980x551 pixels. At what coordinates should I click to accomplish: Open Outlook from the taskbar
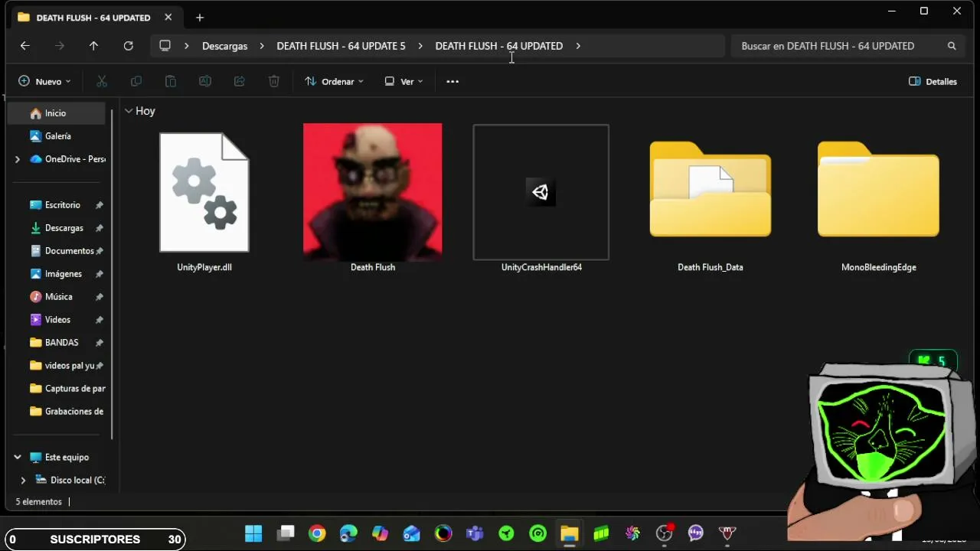tap(412, 533)
